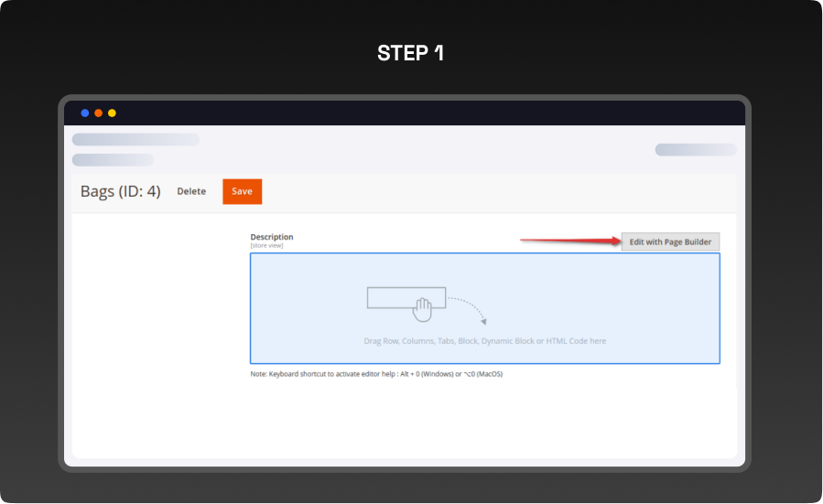The height and width of the screenshot is (504, 823).
Task: Click the dashed curved arrow icon
Action: (x=468, y=309)
